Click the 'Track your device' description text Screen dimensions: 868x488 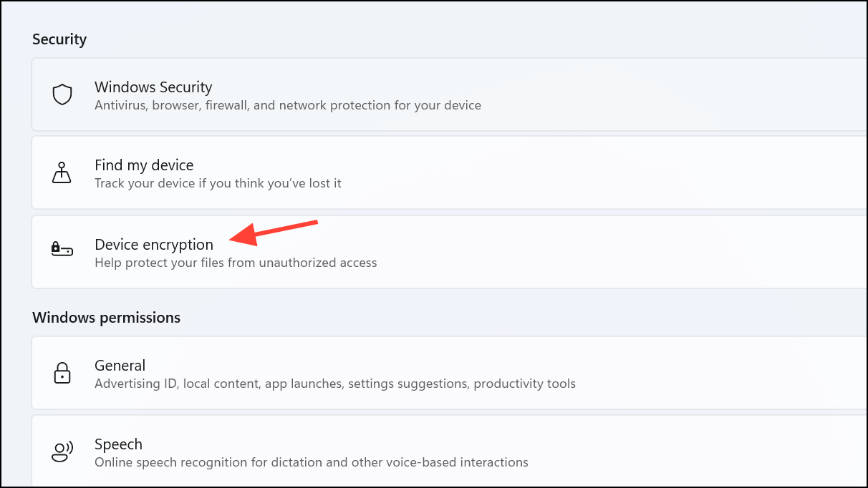[218, 184]
